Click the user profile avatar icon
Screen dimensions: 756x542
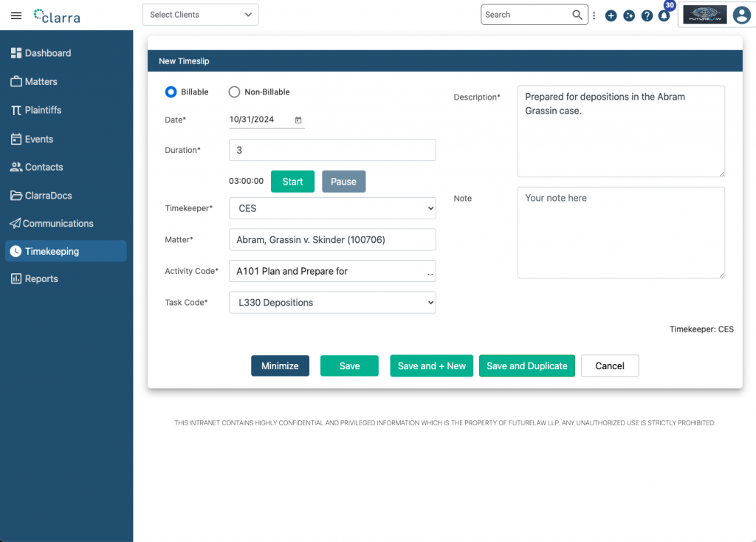741,15
